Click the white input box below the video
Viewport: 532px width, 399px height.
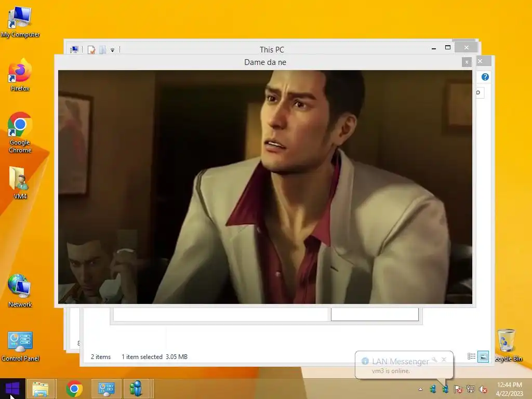click(375, 314)
